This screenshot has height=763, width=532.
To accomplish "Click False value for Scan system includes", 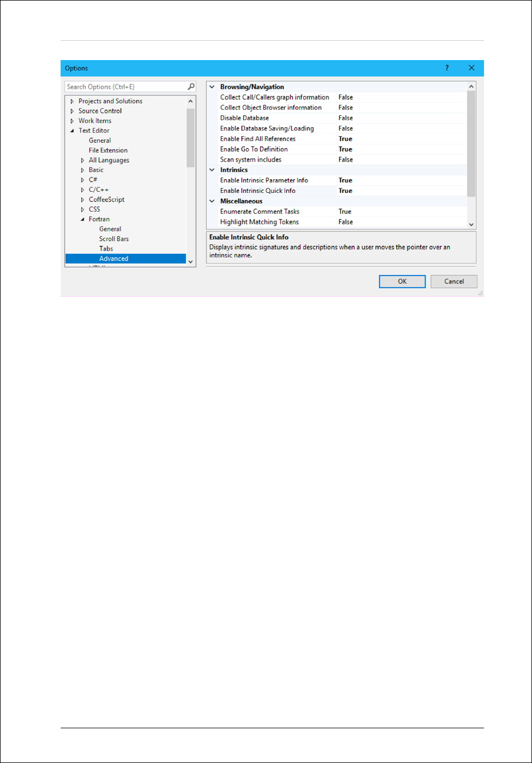I will pyautogui.click(x=346, y=160).
